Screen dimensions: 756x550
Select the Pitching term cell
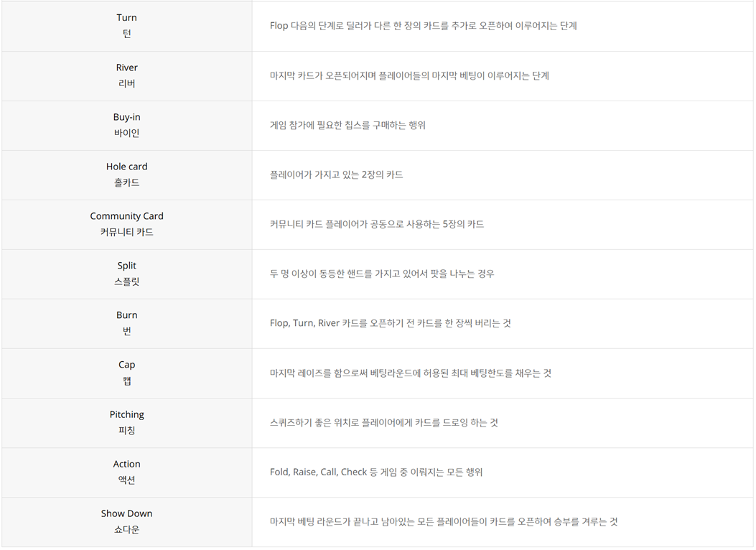tap(126, 422)
